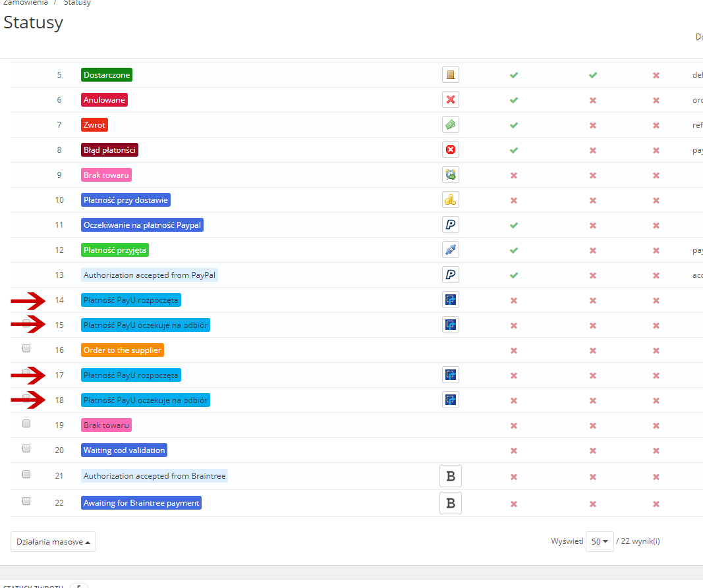Click the door icon in Dostarczone row

451,75
